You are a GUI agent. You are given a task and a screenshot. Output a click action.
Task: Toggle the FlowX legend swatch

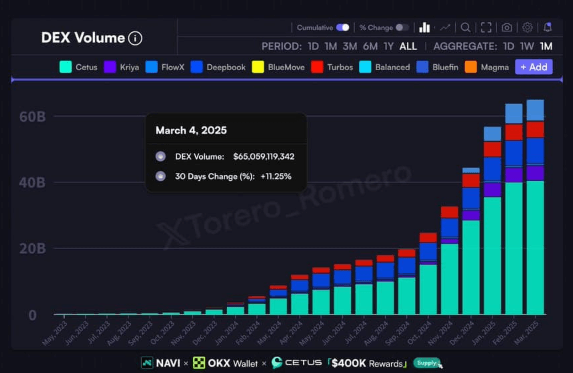152,67
